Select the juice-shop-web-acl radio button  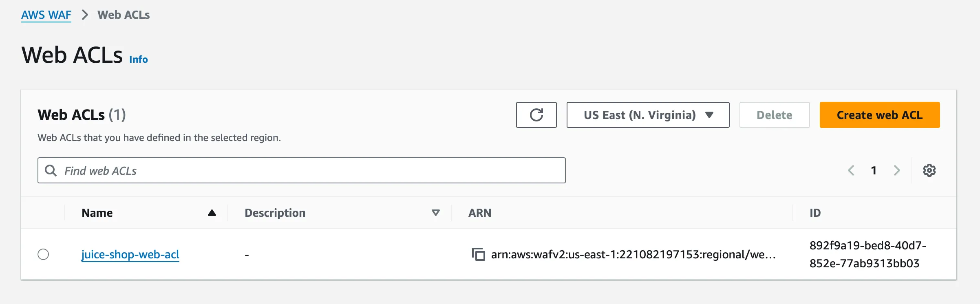click(43, 254)
